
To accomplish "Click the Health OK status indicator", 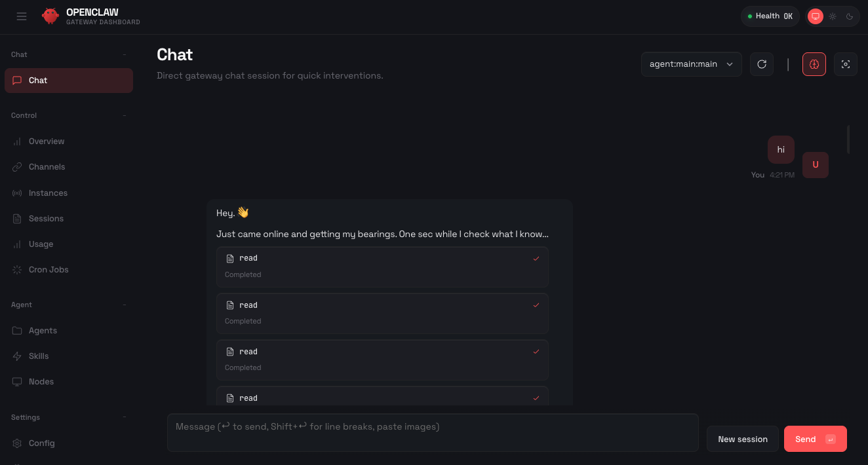I will pos(770,16).
